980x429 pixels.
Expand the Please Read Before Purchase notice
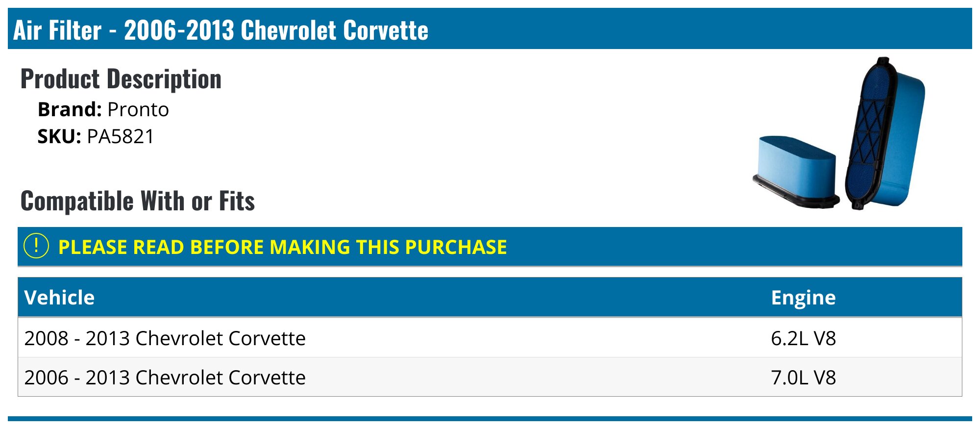coord(282,247)
